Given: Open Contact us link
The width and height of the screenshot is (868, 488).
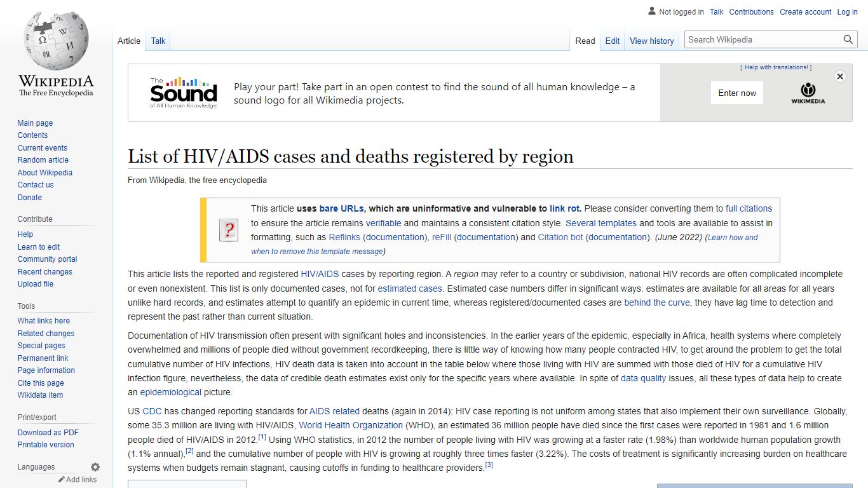Looking at the screenshot, I should (x=36, y=185).
